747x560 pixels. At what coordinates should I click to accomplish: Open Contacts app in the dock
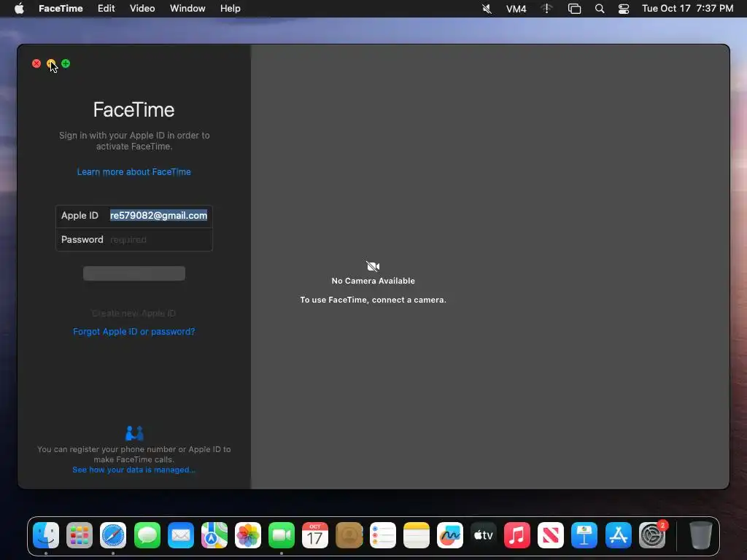[349, 535]
